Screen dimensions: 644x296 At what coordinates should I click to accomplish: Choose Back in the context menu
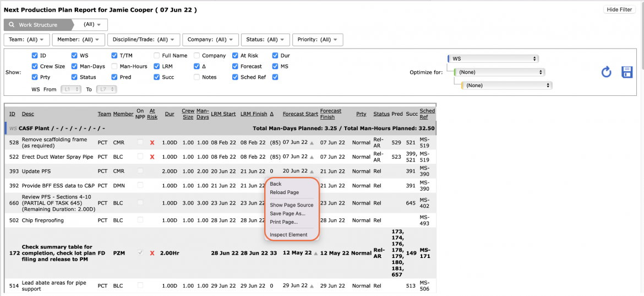coord(276,184)
